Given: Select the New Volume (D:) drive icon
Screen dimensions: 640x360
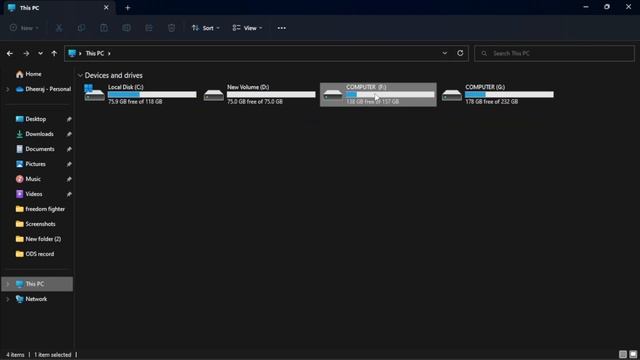Looking at the screenshot, I should (x=214, y=96).
